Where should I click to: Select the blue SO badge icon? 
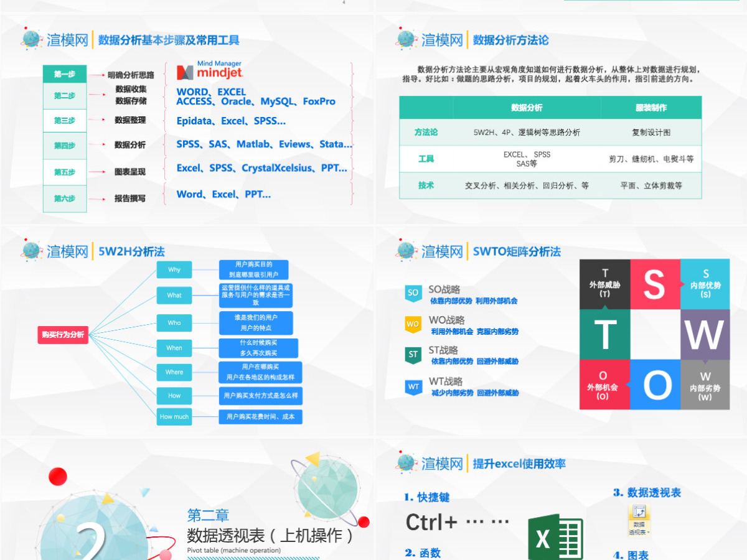coord(413,293)
